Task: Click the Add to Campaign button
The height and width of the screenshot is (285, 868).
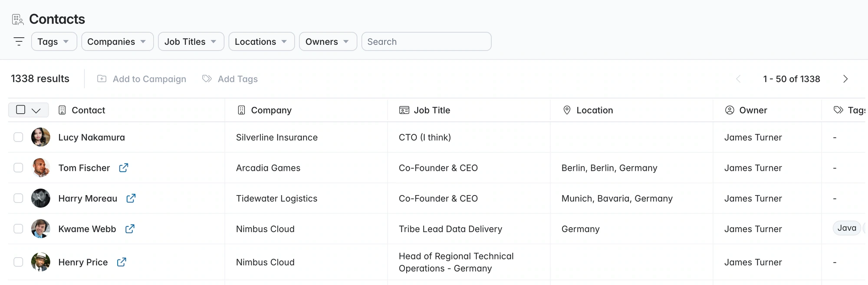Action: [x=141, y=79]
